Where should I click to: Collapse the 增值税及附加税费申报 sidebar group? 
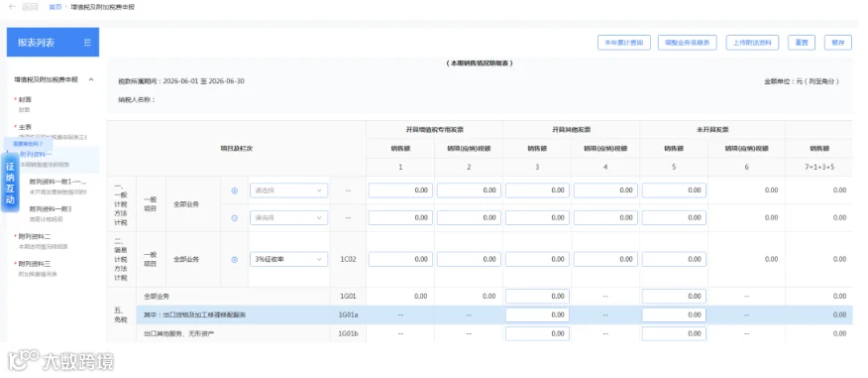(91, 79)
